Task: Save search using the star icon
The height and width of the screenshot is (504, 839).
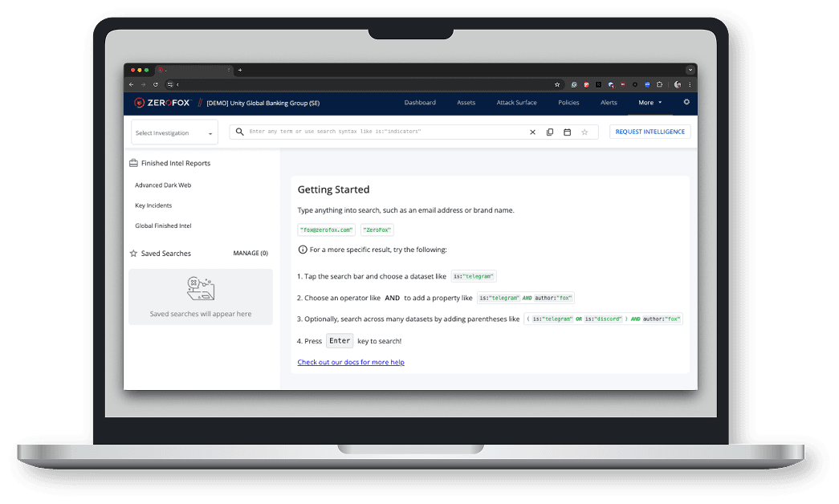Action: click(x=584, y=132)
